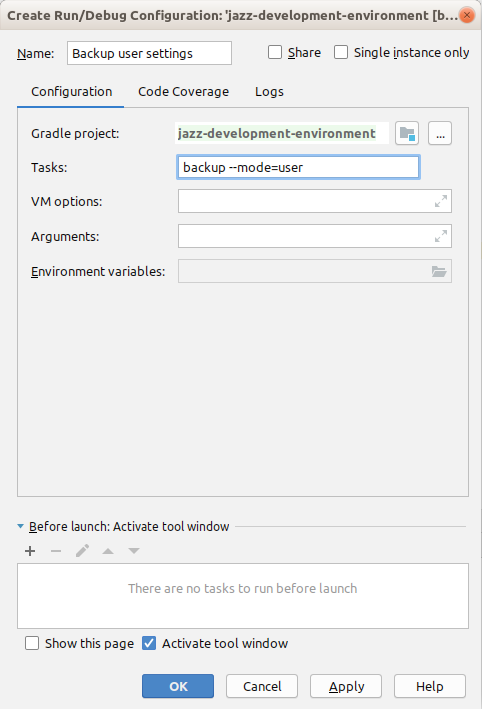Viewport: 482px width, 709px height.
Task: Open the Environment variables browse folder icon
Action: pos(439,271)
